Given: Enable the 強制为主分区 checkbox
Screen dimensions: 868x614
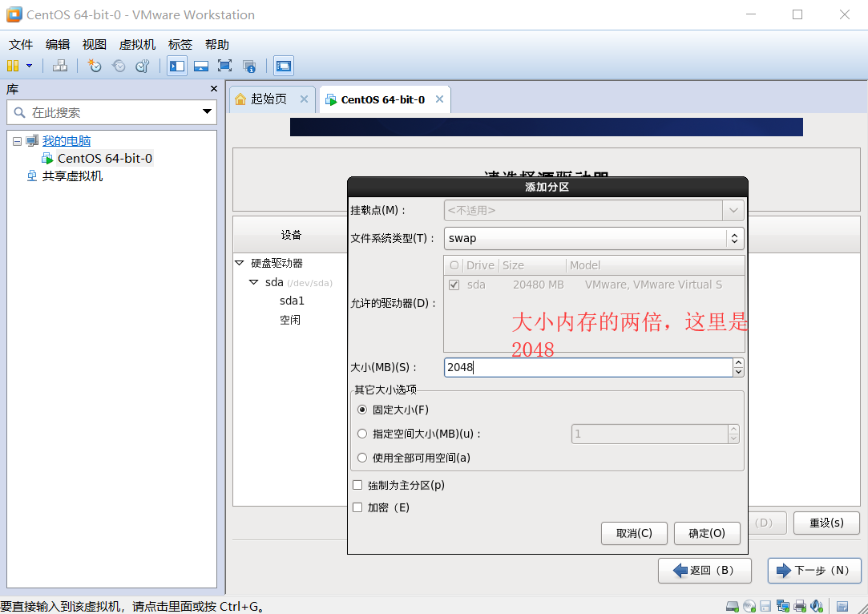Looking at the screenshot, I should 357,485.
